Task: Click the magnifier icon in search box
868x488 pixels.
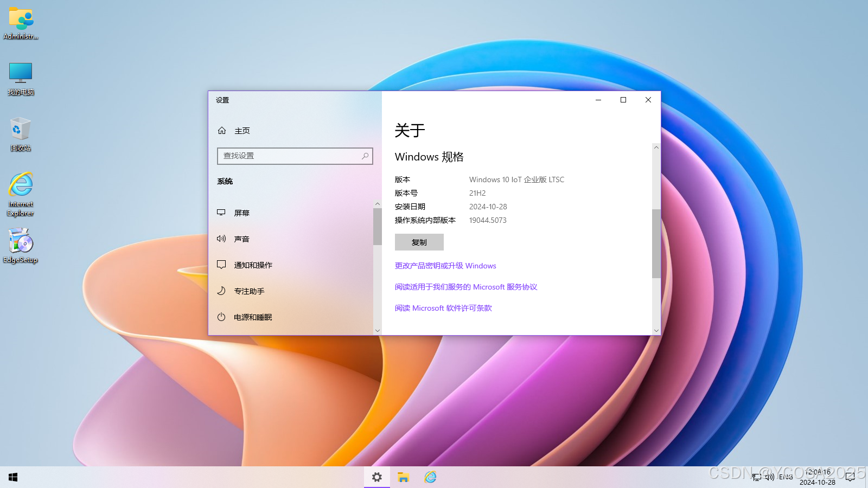Action: (365, 156)
